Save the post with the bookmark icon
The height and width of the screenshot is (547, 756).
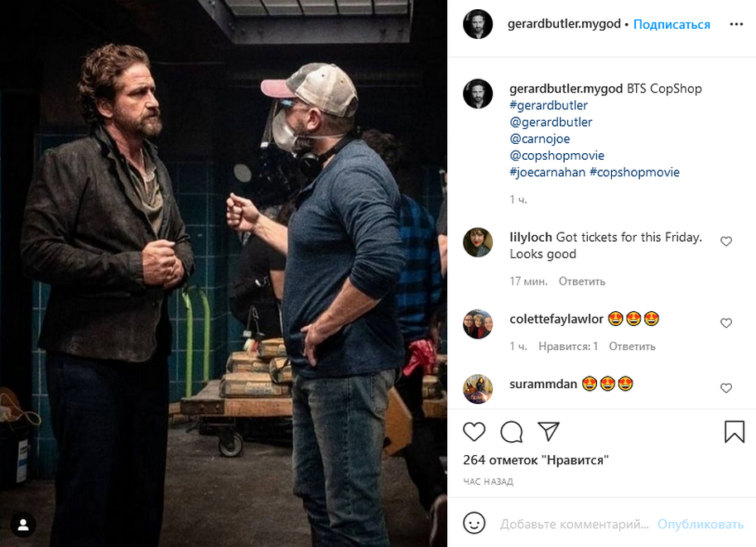(x=734, y=431)
